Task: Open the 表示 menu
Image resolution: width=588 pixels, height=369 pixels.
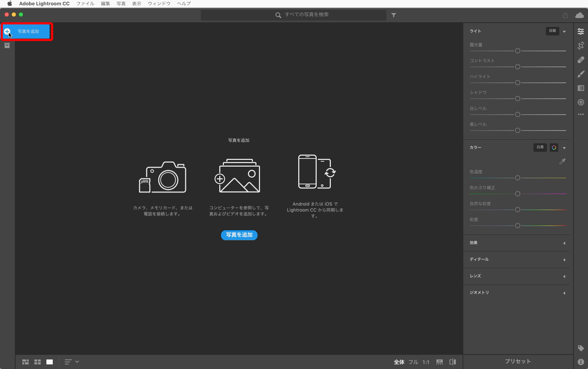Action: pyautogui.click(x=137, y=4)
